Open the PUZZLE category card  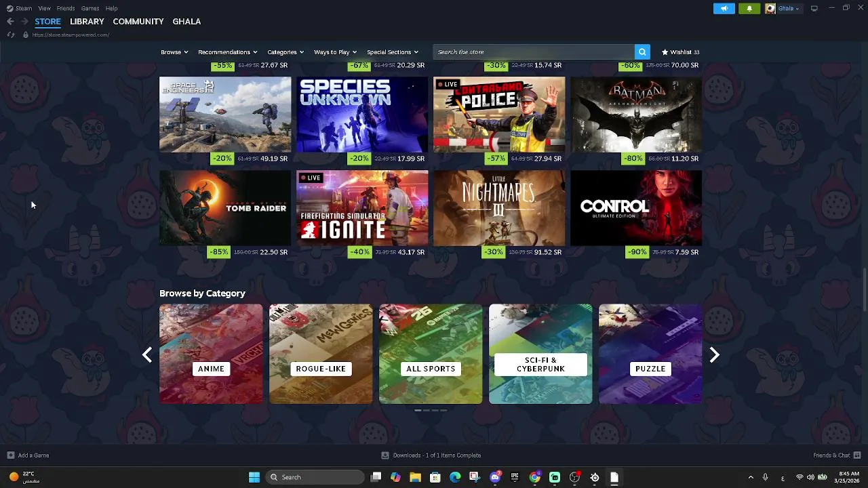point(650,354)
